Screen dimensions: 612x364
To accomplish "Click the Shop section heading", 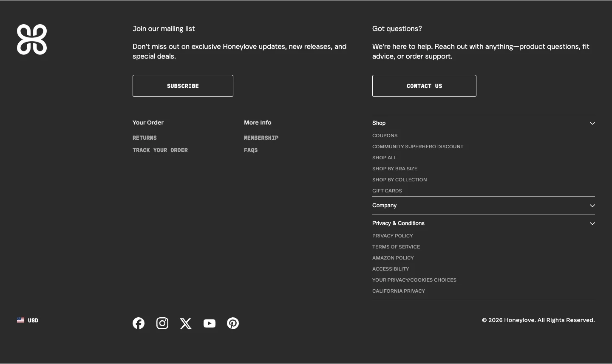I will tap(379, 123).
